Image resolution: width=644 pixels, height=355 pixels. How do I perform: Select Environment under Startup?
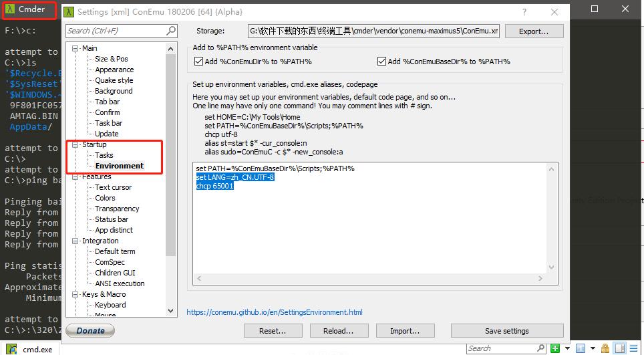click(120, 166)
